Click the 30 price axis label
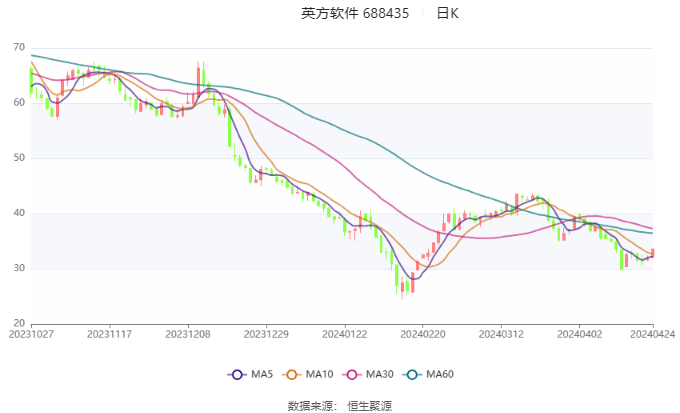Viewport: 680px width, 413px height. [x=19, y=268]
